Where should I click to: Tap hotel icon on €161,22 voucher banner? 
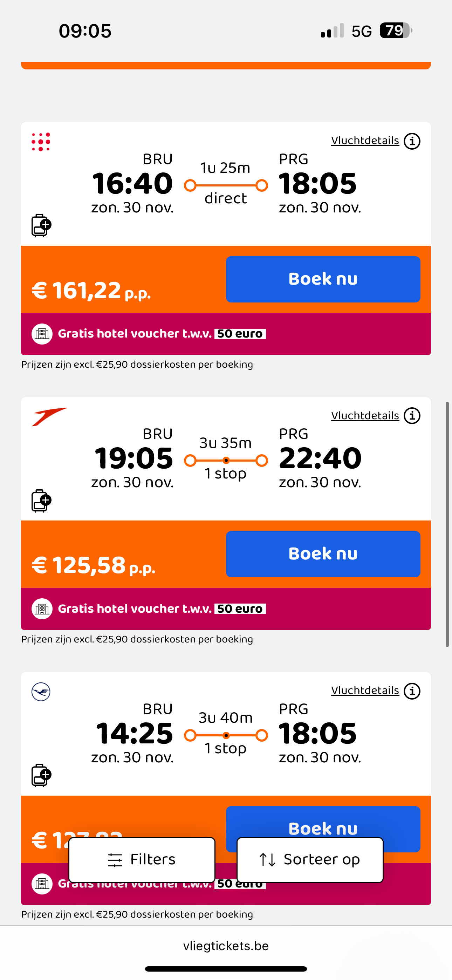(42, 334)
